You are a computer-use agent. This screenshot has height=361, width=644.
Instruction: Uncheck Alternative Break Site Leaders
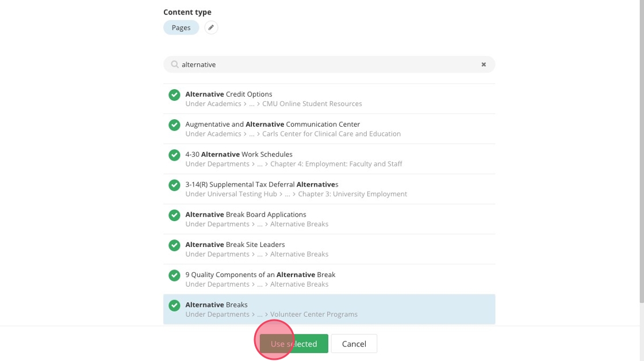[174, 245]
